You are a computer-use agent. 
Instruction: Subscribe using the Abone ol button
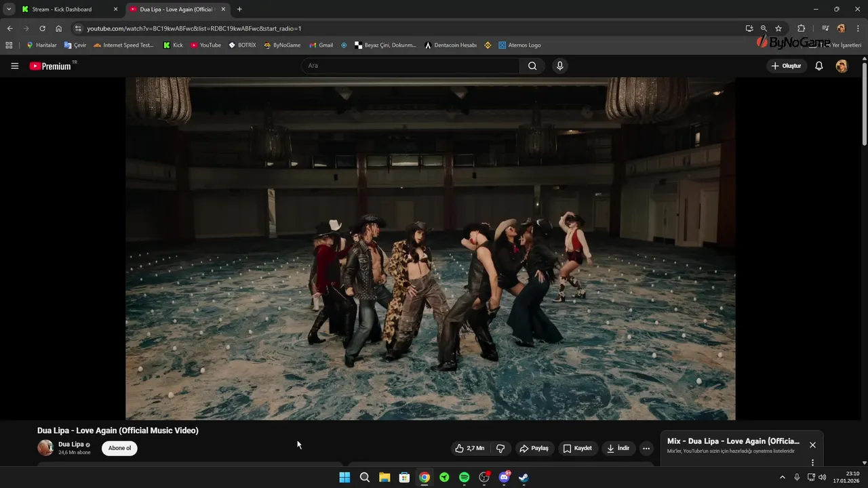coord(119,448)
